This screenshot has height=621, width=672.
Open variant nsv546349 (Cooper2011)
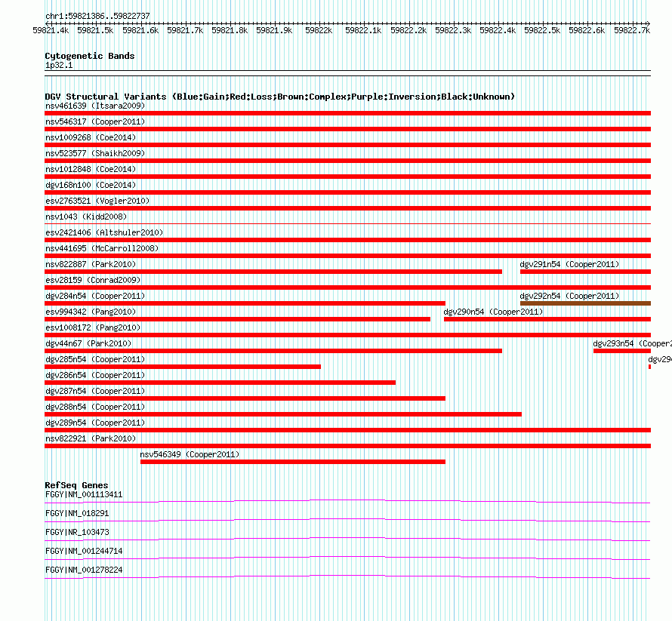(190, 454)
